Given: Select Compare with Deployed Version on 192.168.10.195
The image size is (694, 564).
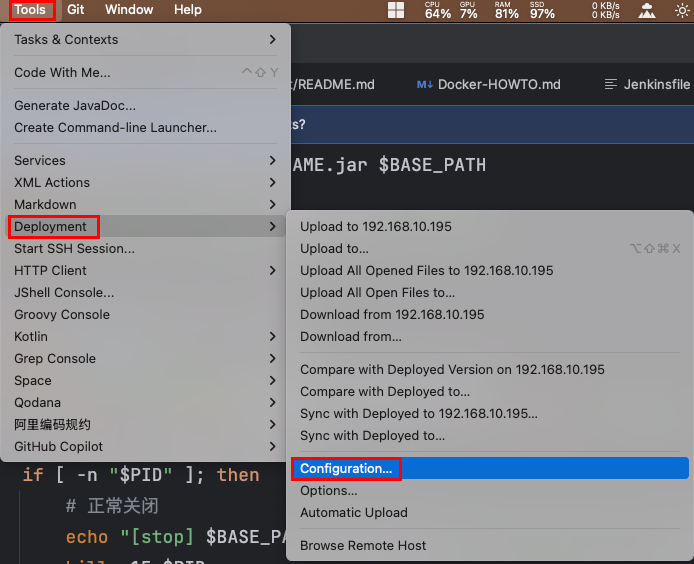Looking at the screenshot, I should (490, 370).
